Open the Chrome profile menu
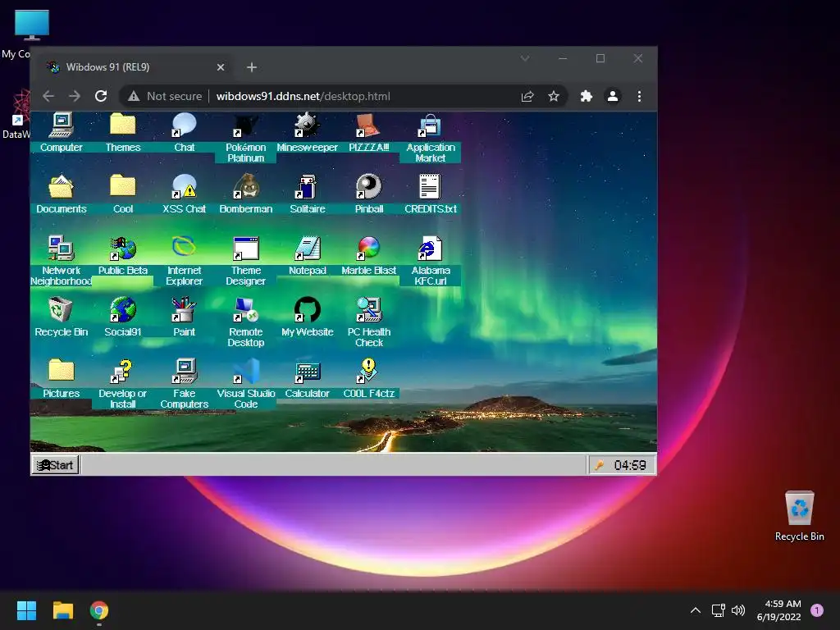 point(613,97)
